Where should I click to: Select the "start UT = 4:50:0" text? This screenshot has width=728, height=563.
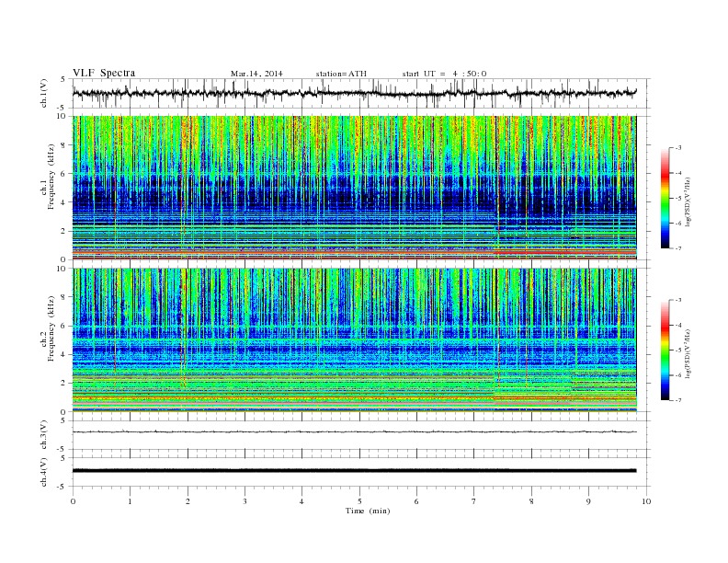pyautogui.click(x=444, y=74)
